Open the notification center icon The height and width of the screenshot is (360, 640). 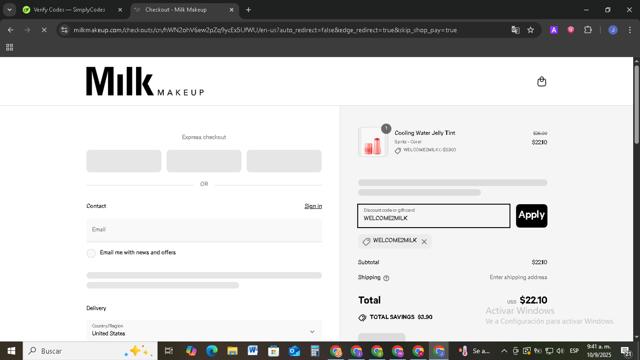pyautogui.click(x=626, y=351)
